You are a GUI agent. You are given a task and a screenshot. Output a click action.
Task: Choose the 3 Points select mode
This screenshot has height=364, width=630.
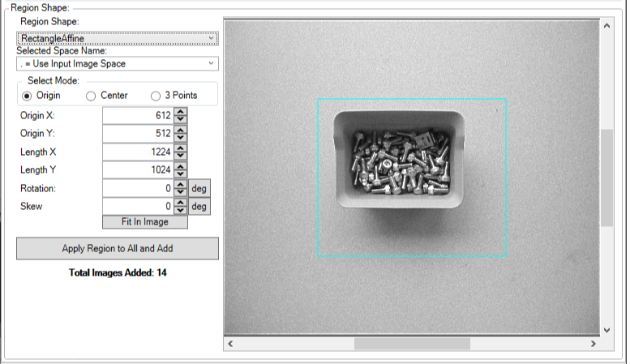tap(156, 96)
